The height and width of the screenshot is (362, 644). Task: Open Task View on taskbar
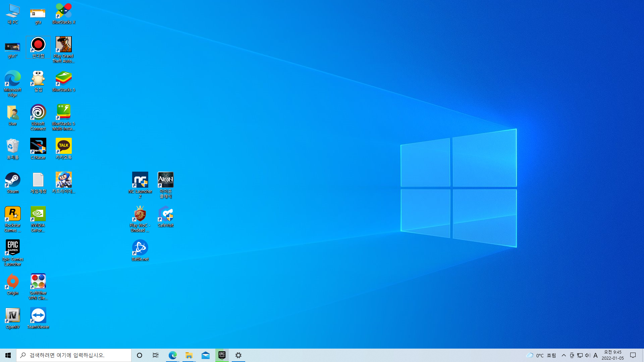[156, 355]
